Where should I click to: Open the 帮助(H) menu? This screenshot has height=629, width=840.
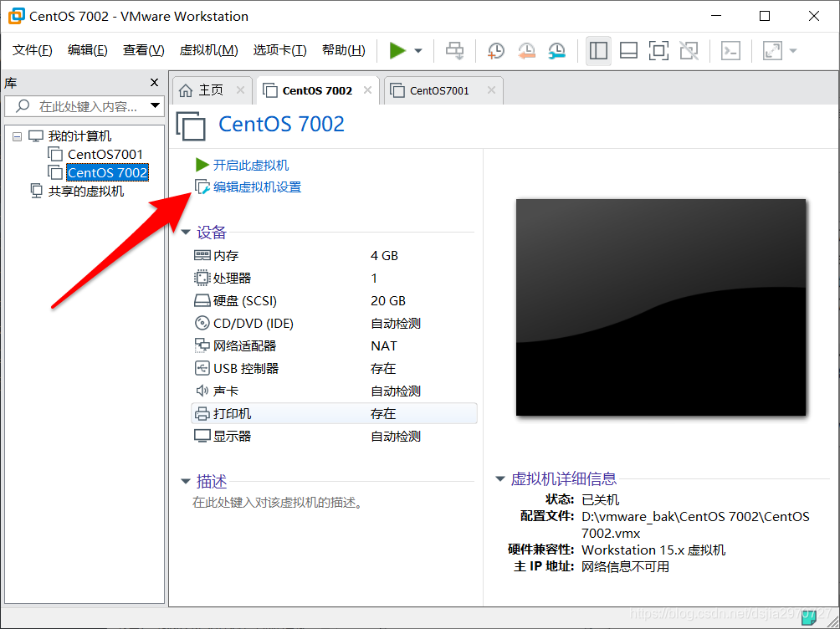pyautogui.click(x=343, y=50)
